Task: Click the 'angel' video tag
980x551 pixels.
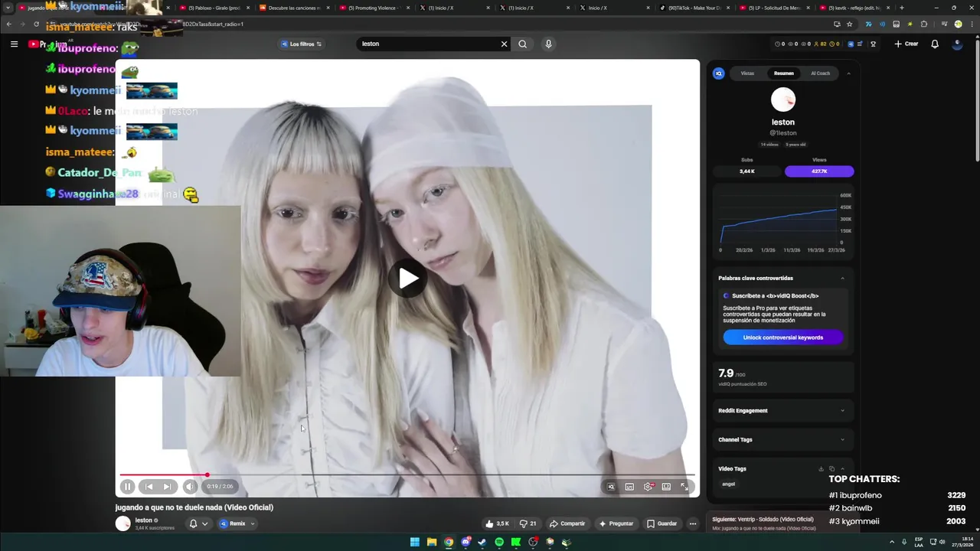Action: coord(728,484)
